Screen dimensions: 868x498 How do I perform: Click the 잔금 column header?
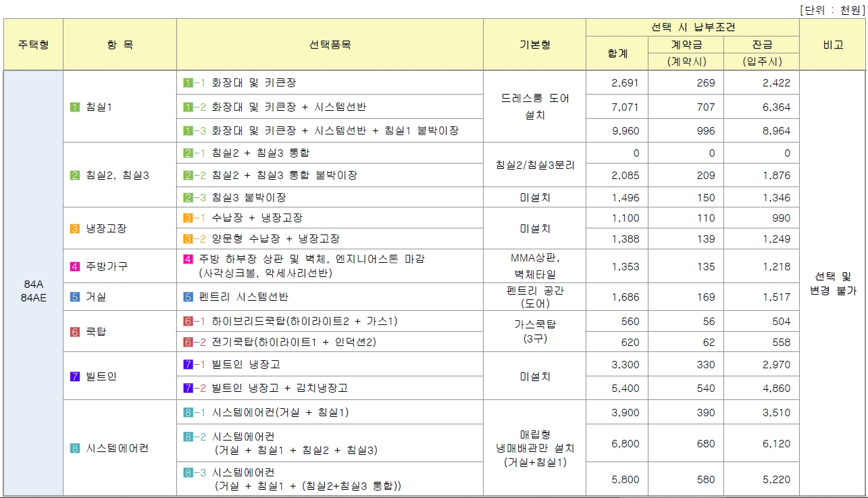tap(761, 45)
